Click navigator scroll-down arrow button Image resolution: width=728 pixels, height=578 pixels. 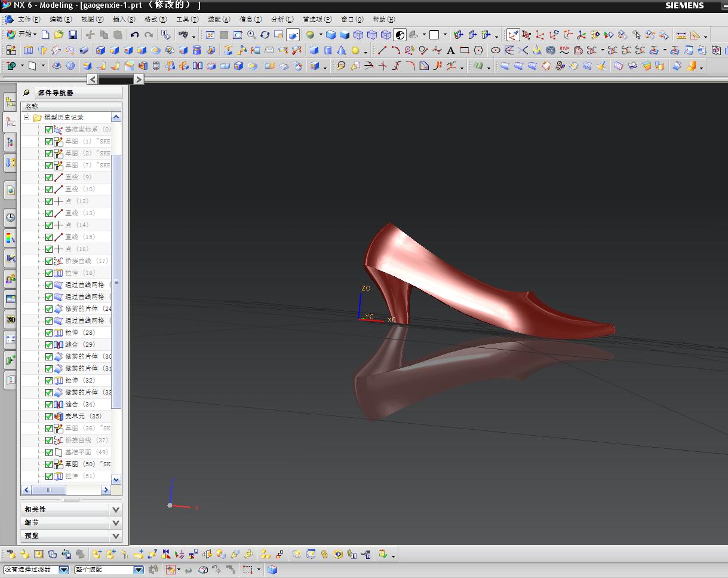tap(116, 479)
